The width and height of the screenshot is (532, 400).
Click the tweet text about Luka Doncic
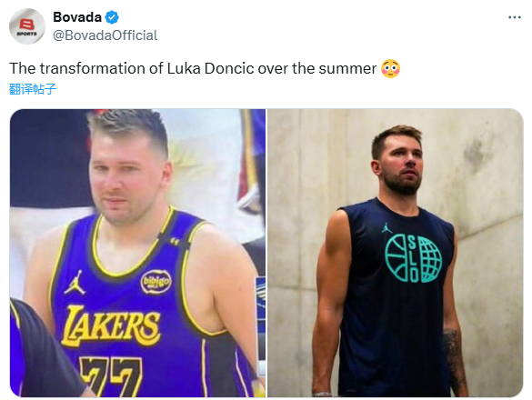[x=193, y=68]
